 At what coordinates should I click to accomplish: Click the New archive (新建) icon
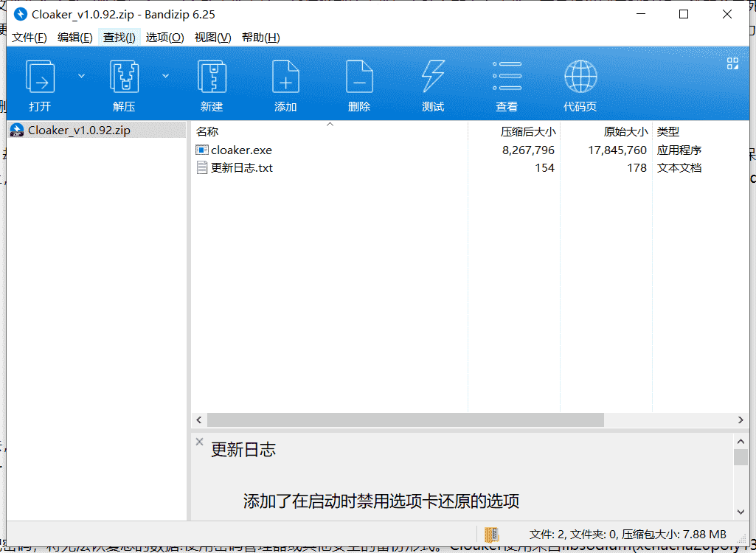click(212, 77)
